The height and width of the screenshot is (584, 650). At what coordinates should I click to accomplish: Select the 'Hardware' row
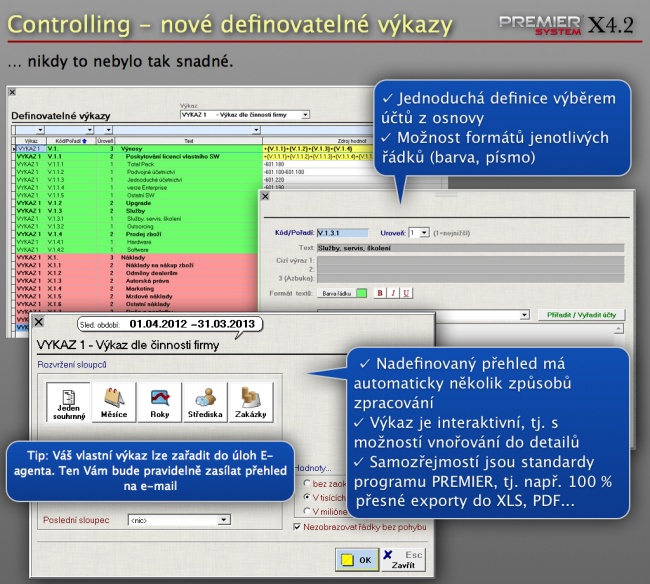[139, 242]
